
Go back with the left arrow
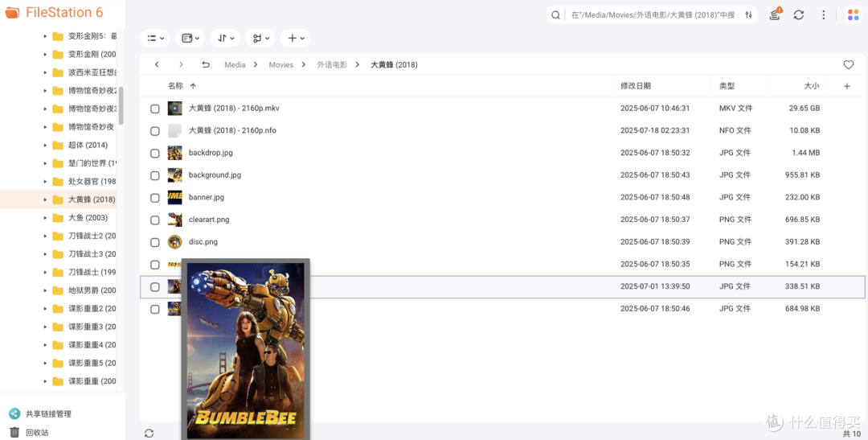[158, 65]
